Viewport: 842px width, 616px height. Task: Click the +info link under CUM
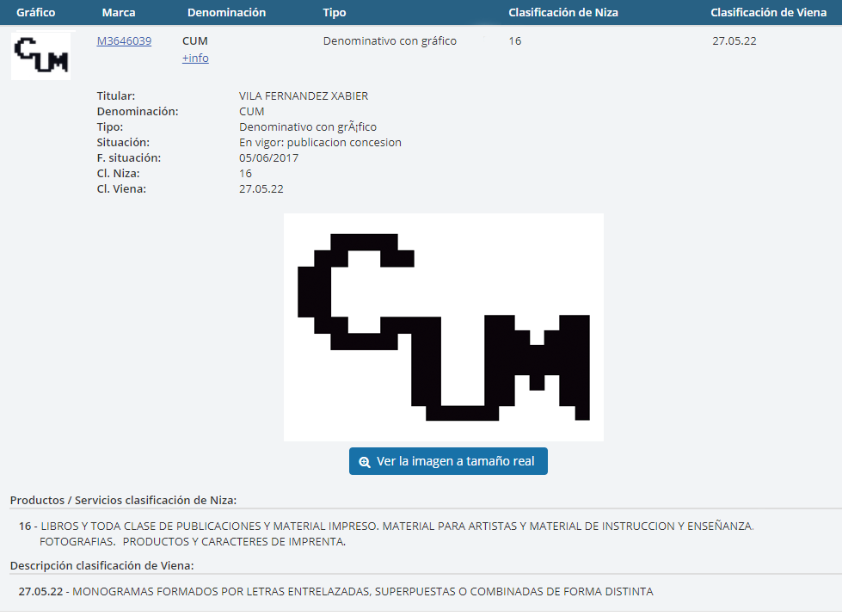pos(195,58)
